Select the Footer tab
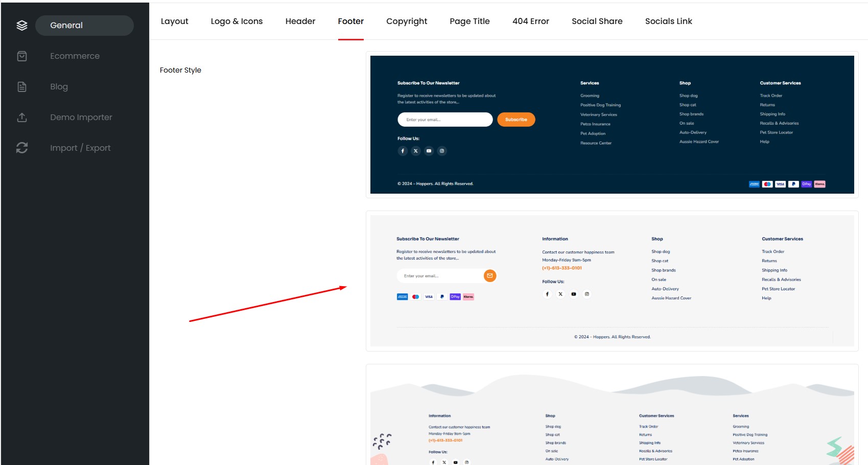 [x=351, y=21]
